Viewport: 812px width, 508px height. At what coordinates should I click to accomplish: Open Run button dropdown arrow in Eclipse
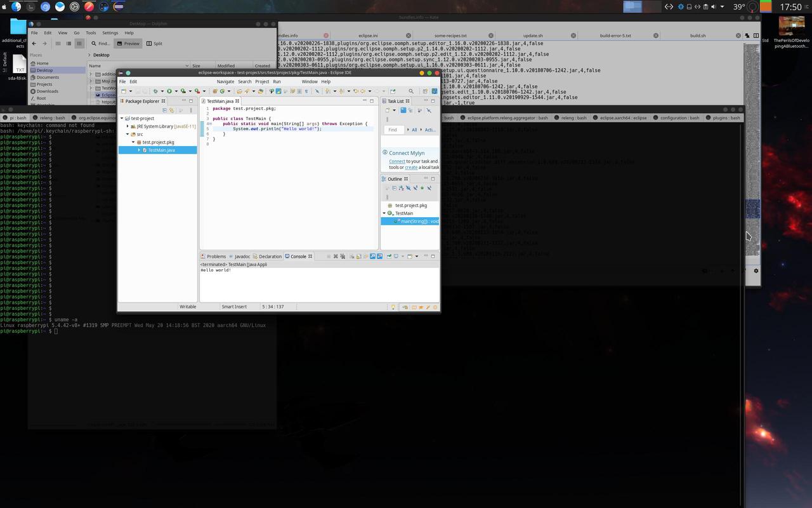coord(176,91)
